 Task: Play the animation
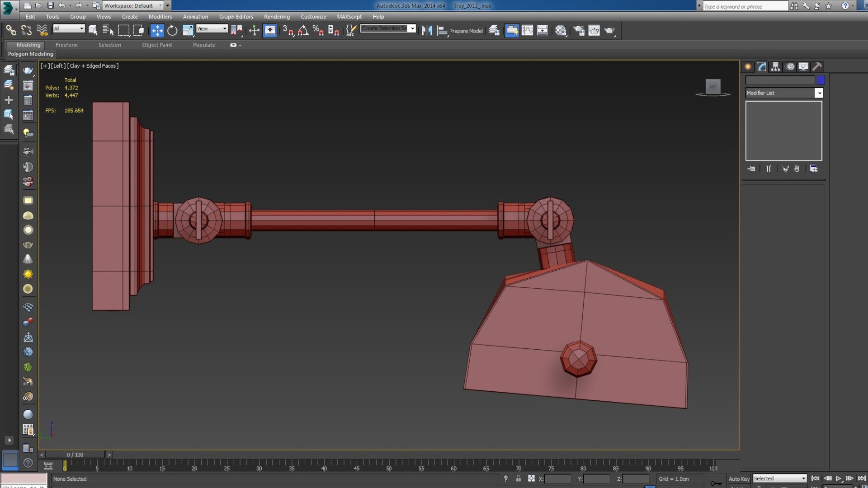coord(839,479)
